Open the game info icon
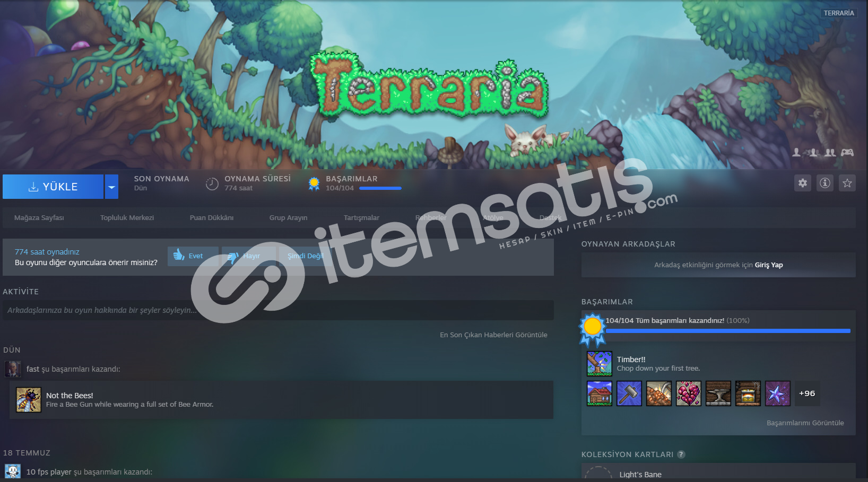Image resolution: width=868 pixels, height=482 pixels. [x=825, y=183]
